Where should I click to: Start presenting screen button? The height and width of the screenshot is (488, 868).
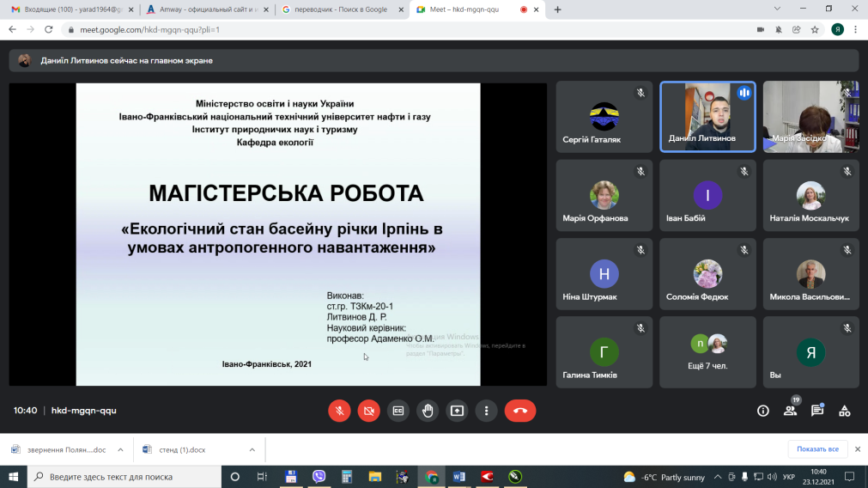pyautogui.click(x=457, y=411)
